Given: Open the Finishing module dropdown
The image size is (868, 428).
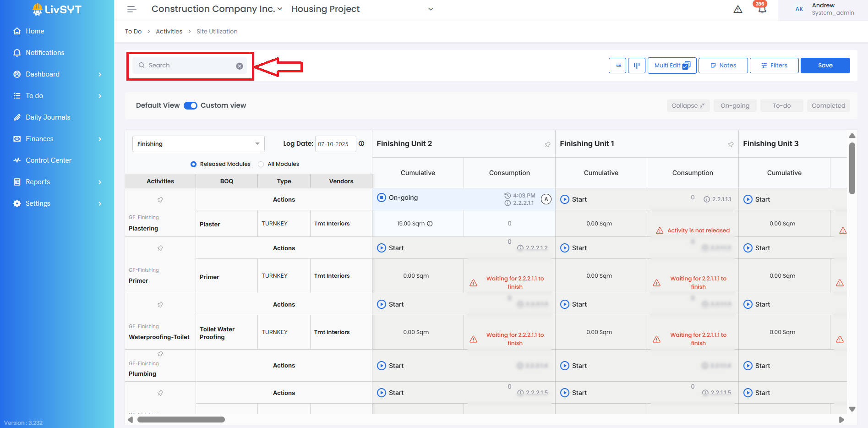Looking at the screenshot, I should click(198, 144).
